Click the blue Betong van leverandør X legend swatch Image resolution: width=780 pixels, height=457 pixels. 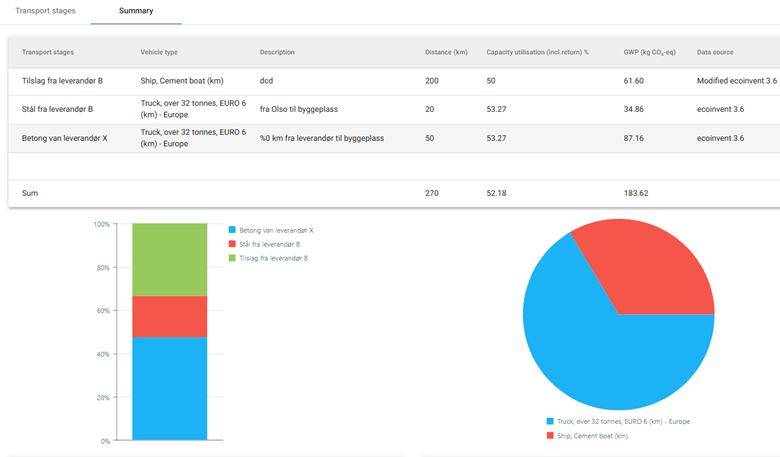pos(232,230)
